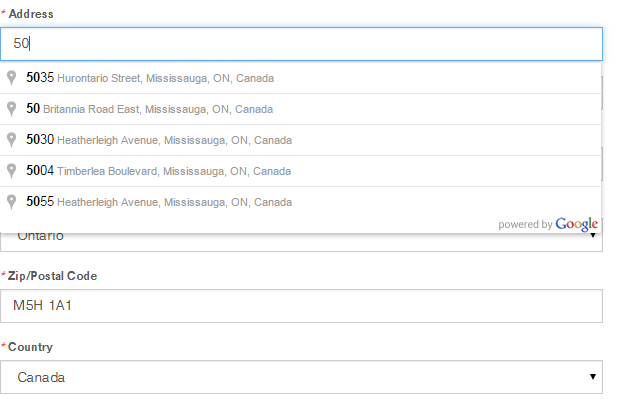Click the pin icon beside 50 Britannia Road East
Image resolution: width=639 pixels, height=403 pixels.
click(12, 109)
